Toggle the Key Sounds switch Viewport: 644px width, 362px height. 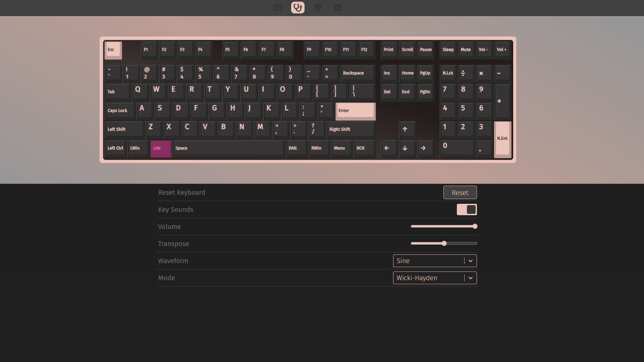click(x=467, y=209)
